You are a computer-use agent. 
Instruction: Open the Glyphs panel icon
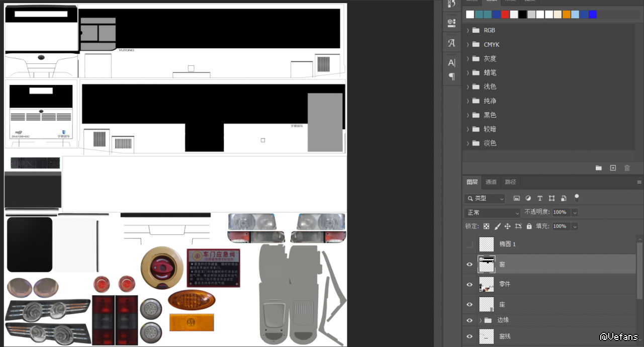coord(451,43)
